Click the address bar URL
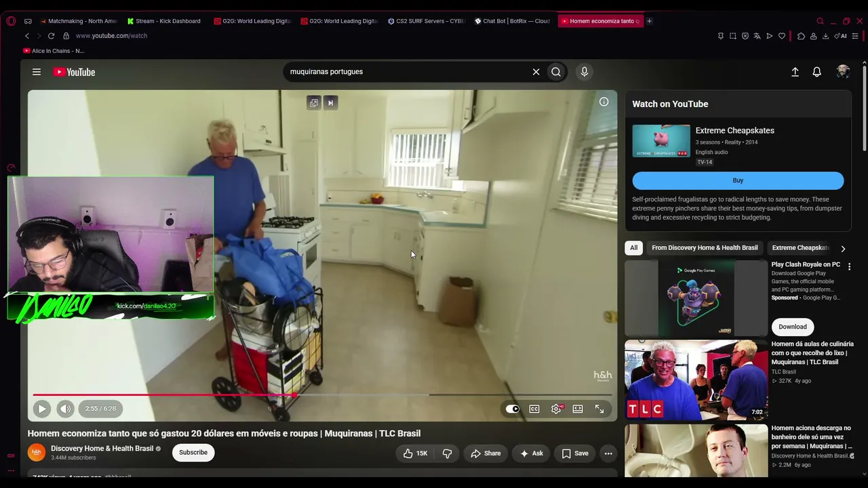This screenshot has width=868, height=488. click(x=111, y=36)
